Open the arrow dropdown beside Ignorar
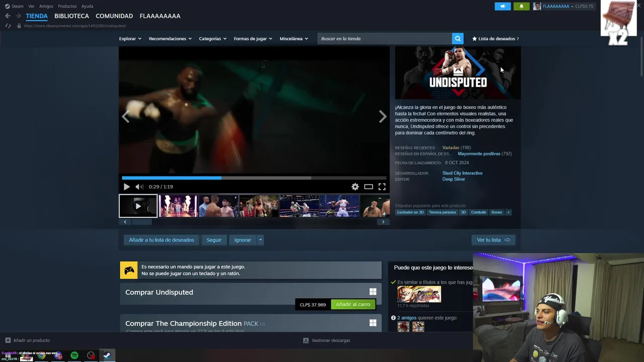The image size is (644, 362). tap(260, 240)
